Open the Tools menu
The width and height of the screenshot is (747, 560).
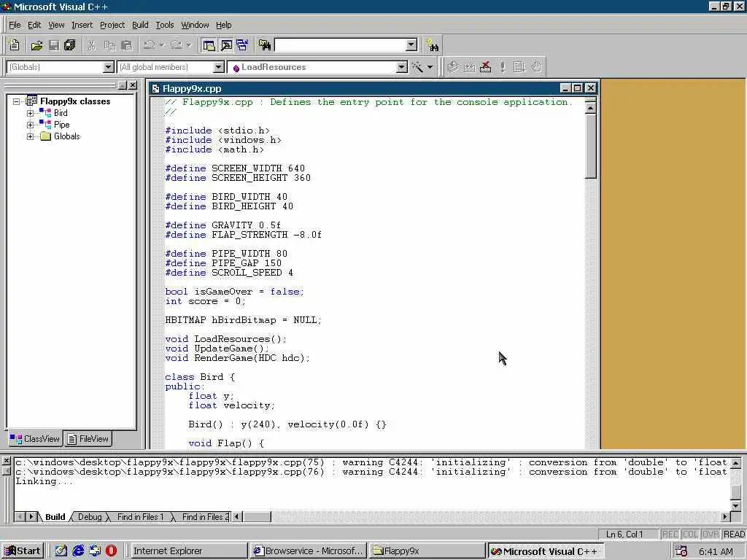pyautogui.click(x=165, y=25)
